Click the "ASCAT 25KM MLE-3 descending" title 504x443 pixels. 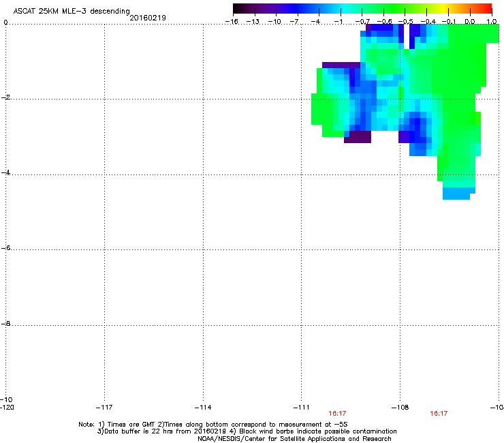(x=72, y=11)
